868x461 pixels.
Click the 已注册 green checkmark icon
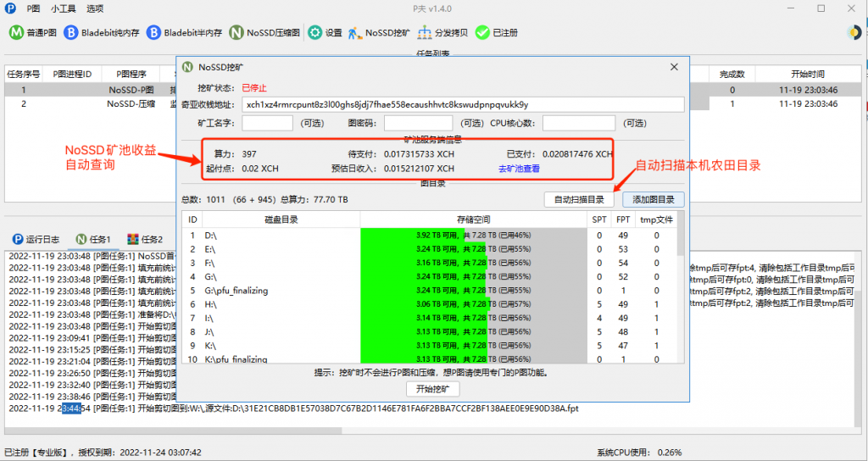482,33
